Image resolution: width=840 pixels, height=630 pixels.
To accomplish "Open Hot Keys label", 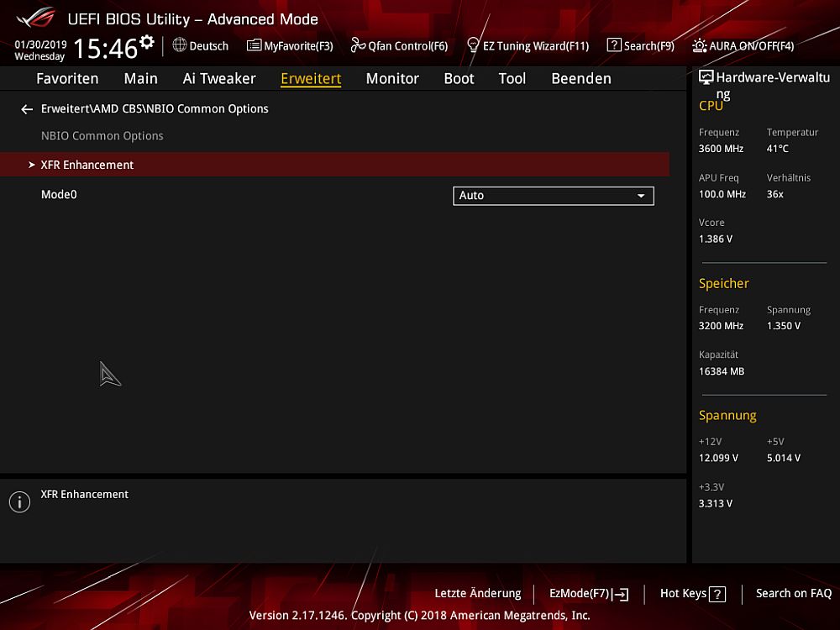I will [x=683, y=594].
